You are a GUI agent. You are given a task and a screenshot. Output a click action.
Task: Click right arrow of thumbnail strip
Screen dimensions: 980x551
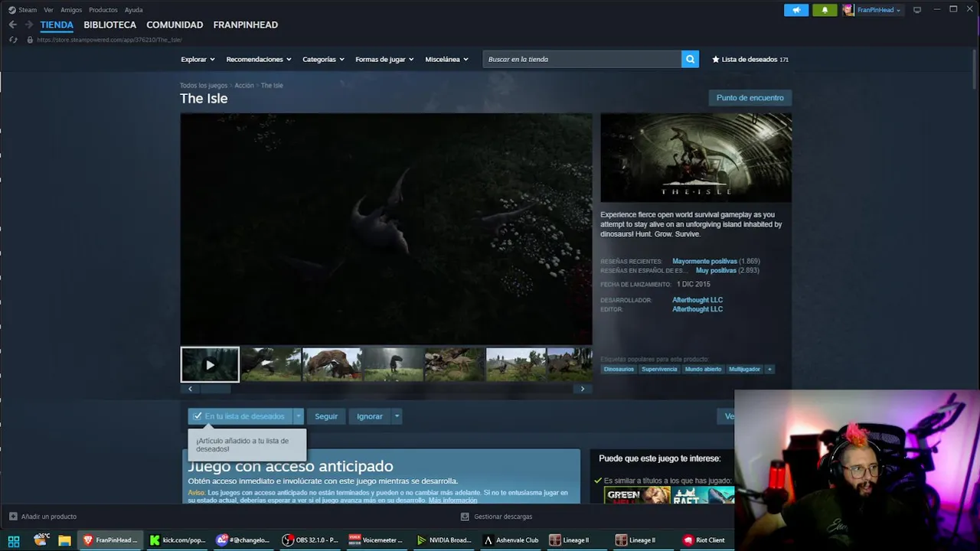click(582, 389)
